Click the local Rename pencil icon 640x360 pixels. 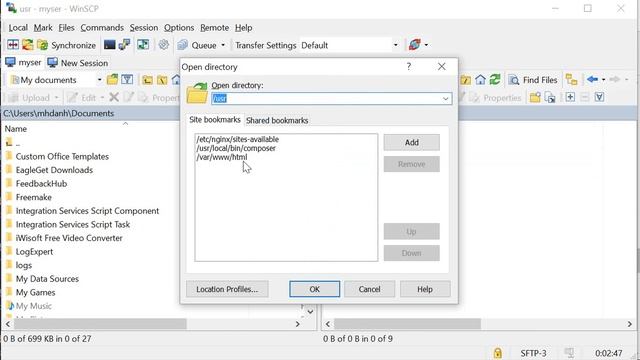tap(129, 97)
